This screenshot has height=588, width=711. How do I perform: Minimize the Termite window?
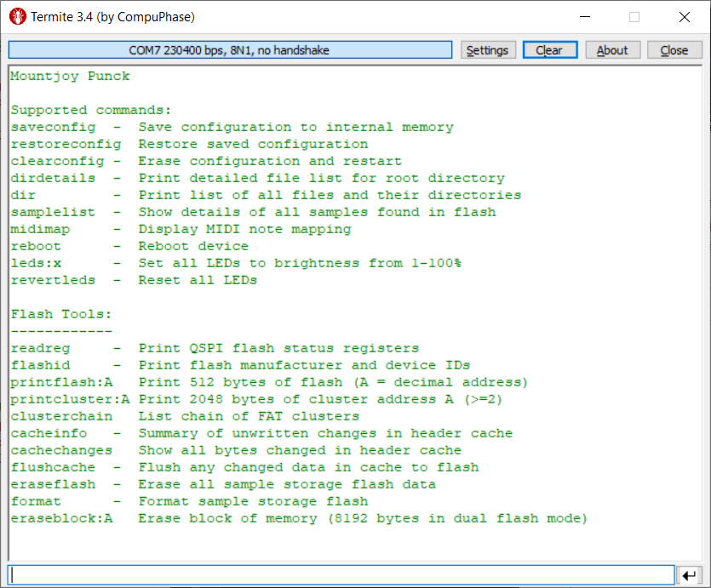(x=585, y=17)
